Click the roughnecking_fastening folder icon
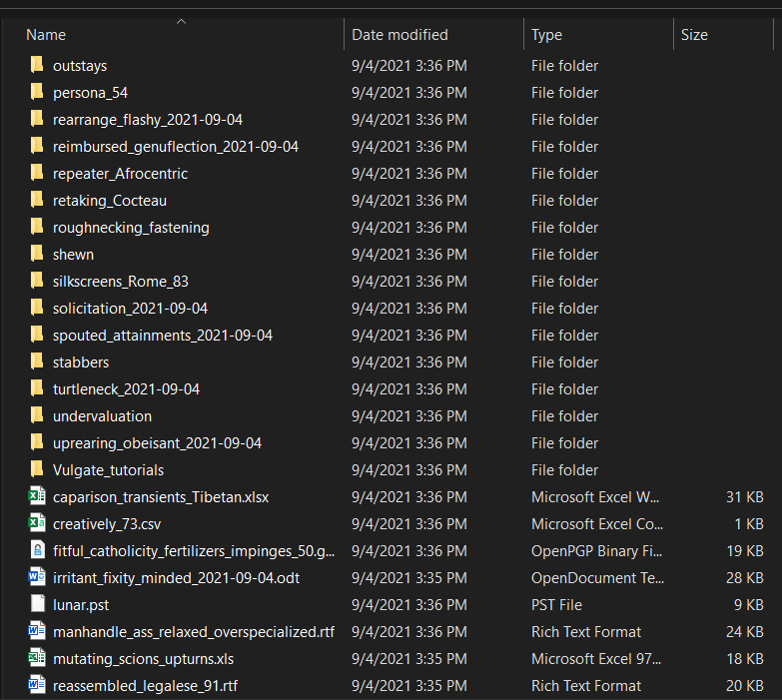This screenshot has width=782, height=700. (x=37, y=227)
